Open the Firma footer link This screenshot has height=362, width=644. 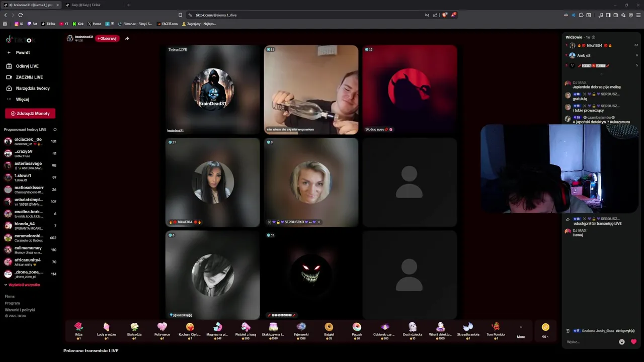click(x=10, y=297)
